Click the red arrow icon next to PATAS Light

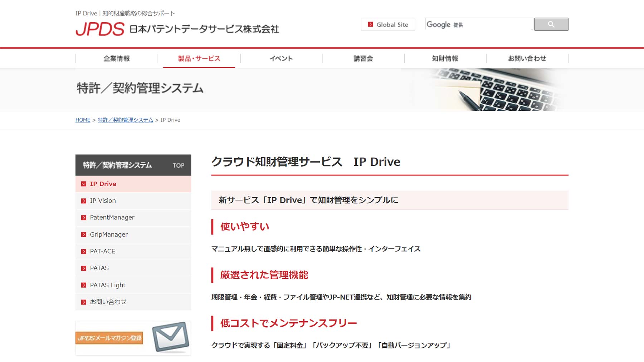pyautogui.click(x=84, y=285)
